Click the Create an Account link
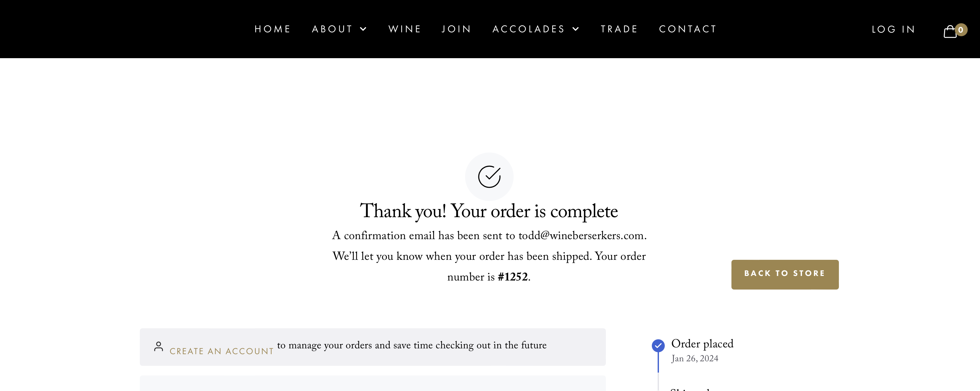Screen dimensions: 980x391 (221, 351)
